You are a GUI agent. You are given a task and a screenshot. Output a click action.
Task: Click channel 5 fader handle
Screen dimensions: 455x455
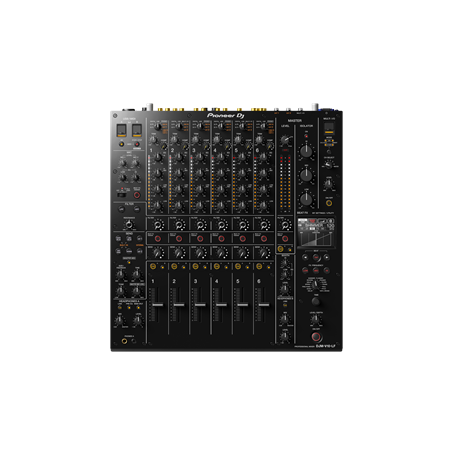[x=243, y=305]
